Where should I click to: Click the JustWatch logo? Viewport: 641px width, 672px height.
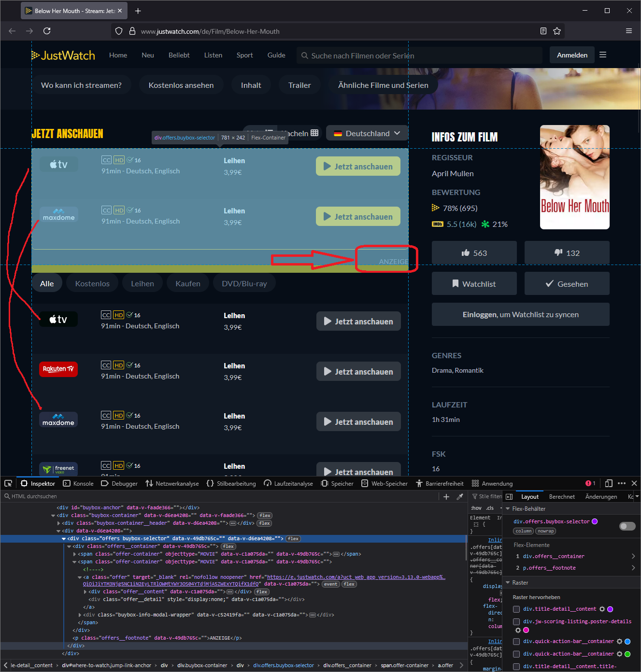[x=63, y=56]
